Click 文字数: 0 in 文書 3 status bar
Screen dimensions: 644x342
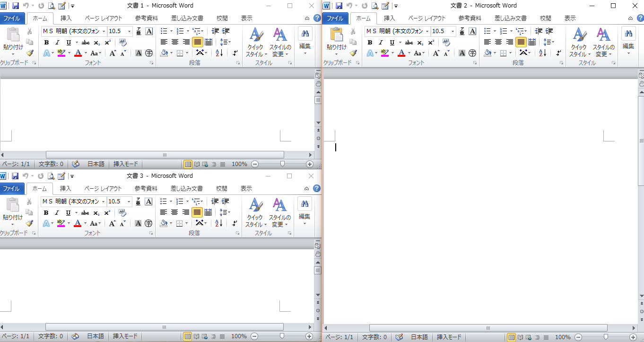[51, 336]
